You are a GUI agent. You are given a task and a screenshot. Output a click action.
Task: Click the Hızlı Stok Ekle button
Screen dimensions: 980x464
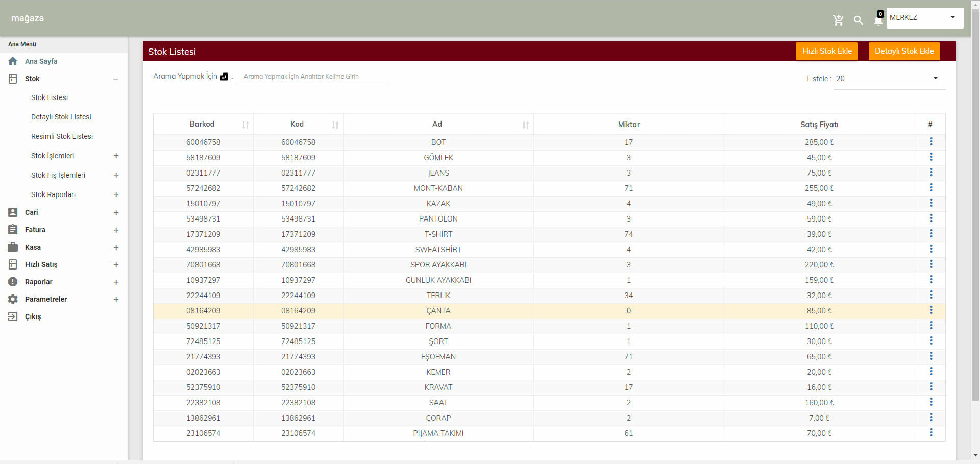click(827, 51)
